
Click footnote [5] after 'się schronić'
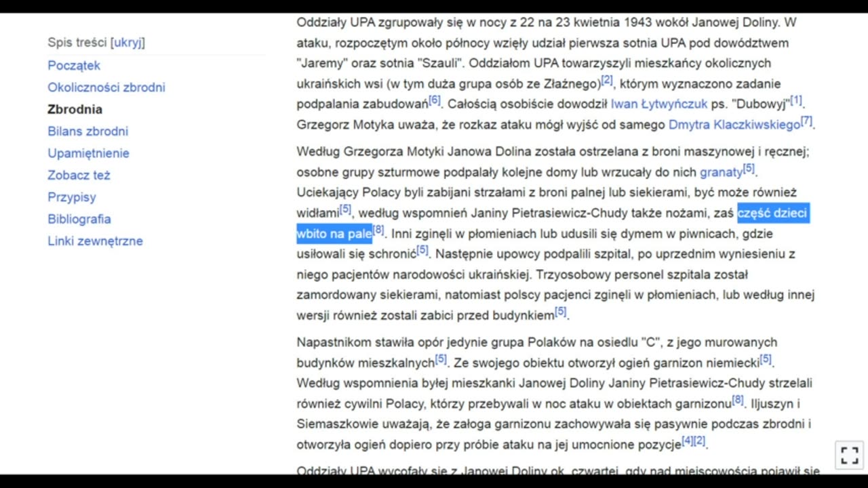422,250
